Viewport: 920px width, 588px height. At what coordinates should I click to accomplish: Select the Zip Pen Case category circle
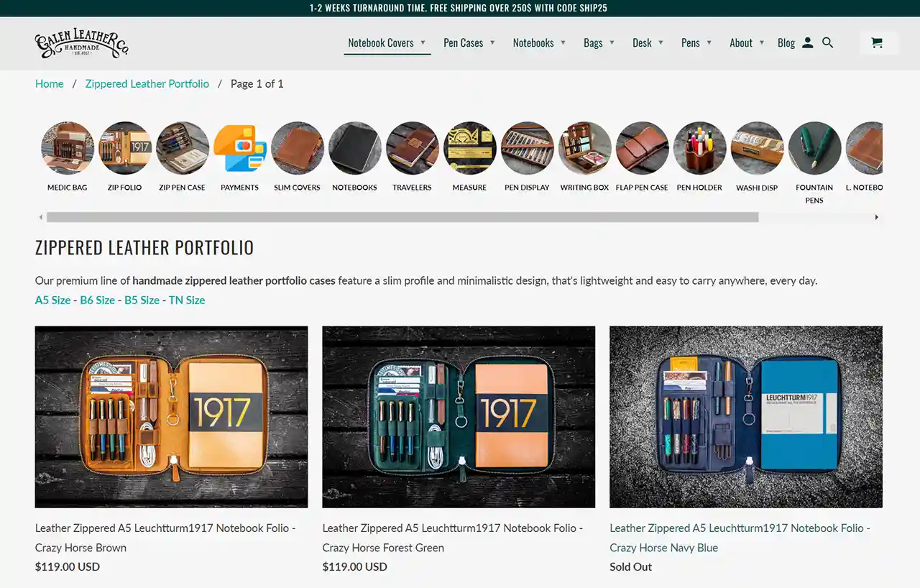[183, 148]
